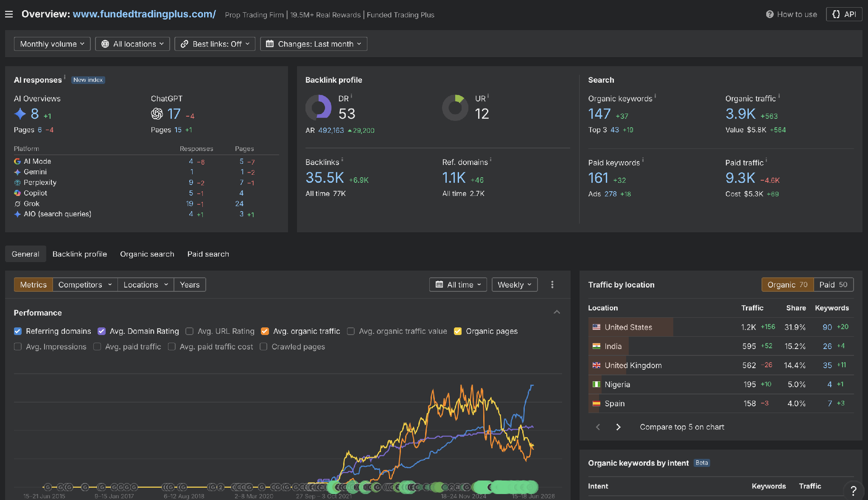868x500 pixels.
Task: Open the 35.5K backlinks value
Action: click(325, 178)
